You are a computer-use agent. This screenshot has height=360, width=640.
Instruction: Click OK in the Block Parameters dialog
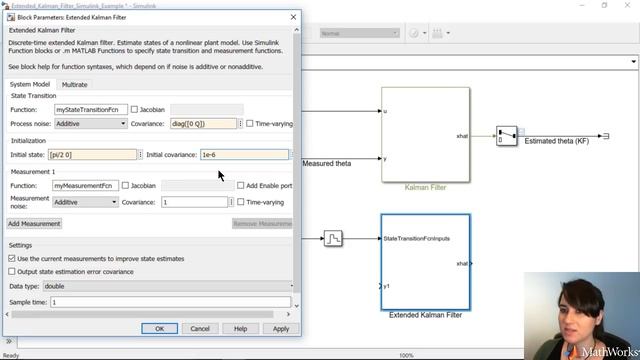click(160, 329)
